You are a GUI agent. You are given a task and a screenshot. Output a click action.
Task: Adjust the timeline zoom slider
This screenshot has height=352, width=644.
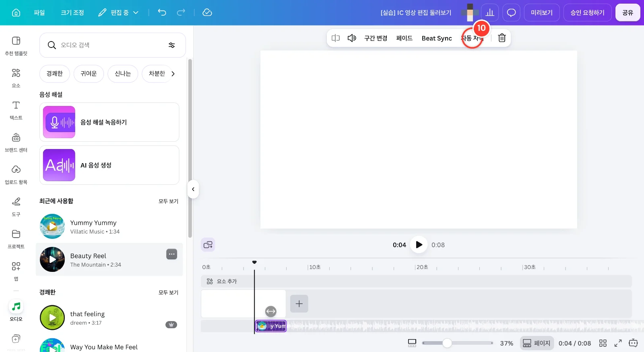click(x=447, y=343)
